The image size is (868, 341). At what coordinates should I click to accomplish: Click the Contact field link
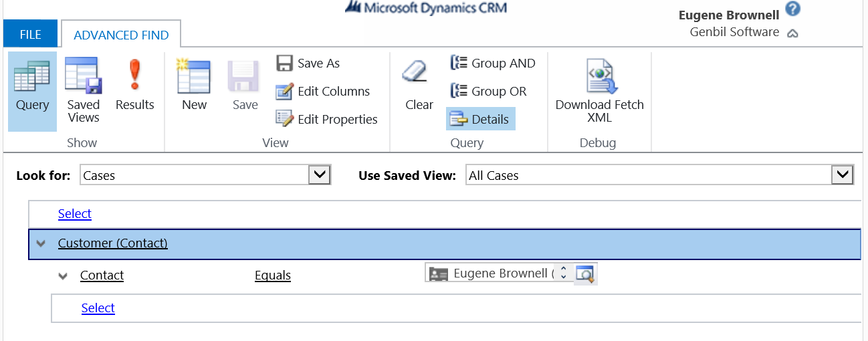102,275
